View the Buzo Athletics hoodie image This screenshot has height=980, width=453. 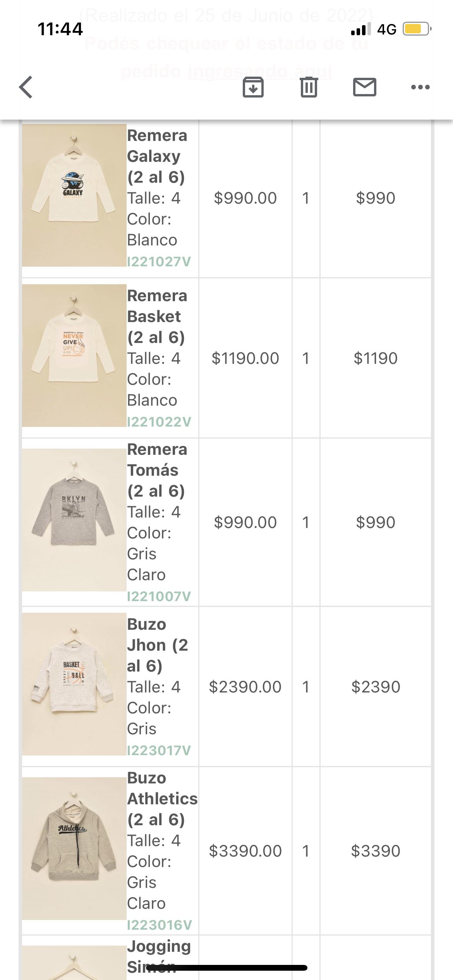[74, 848]
